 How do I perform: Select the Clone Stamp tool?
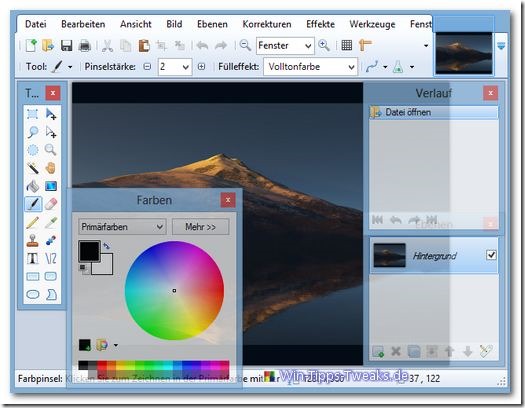pos(32,240)
